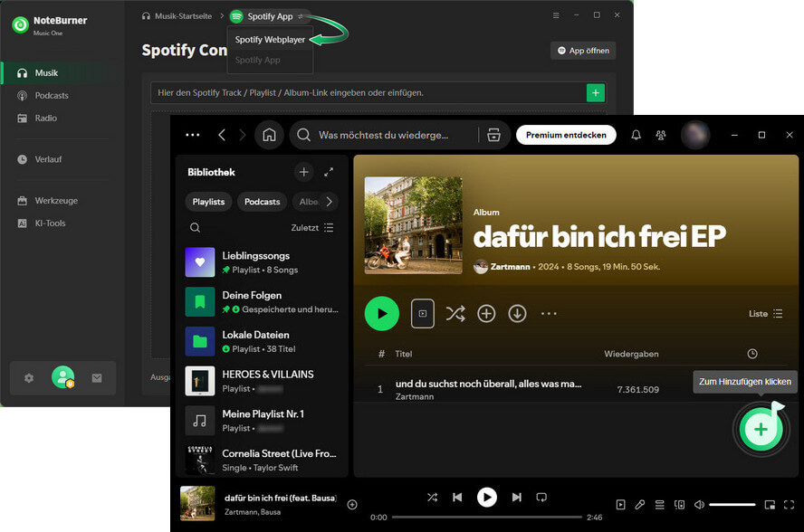The height and width of the screenshot is (532, 804).
Task: Enter fullscreen via player bar icon
Action: pyautogui.click(x=790, y=505)
